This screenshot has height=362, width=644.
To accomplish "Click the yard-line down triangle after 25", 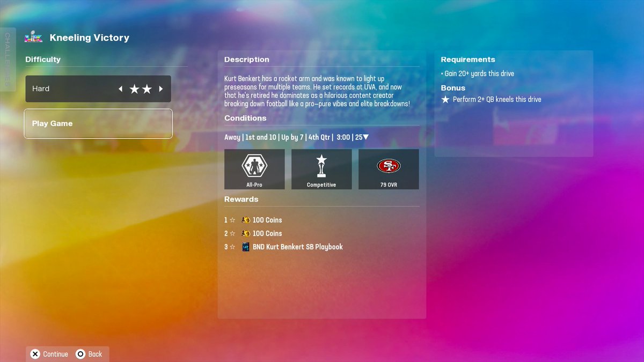I will [366, 137].
